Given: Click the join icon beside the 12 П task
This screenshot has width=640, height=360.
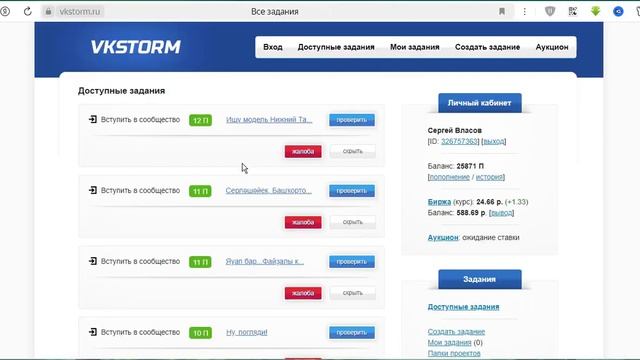Looking at the screenshot, I should click(x=93, y=119).
